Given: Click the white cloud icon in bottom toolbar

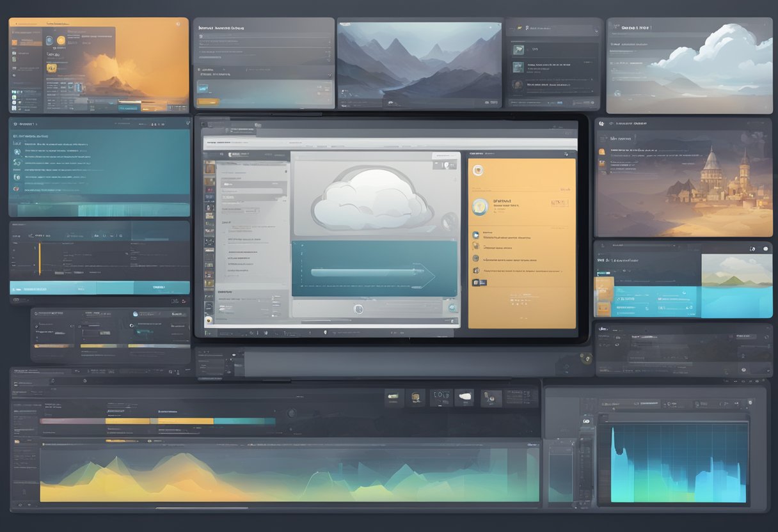Looking at the screenshot, I should coord(464,398).
